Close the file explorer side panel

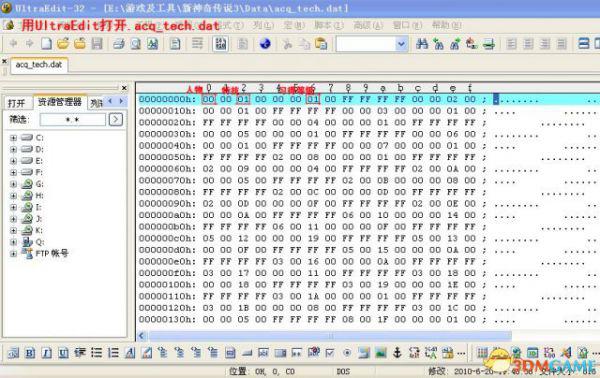click(x=124, y=88)
